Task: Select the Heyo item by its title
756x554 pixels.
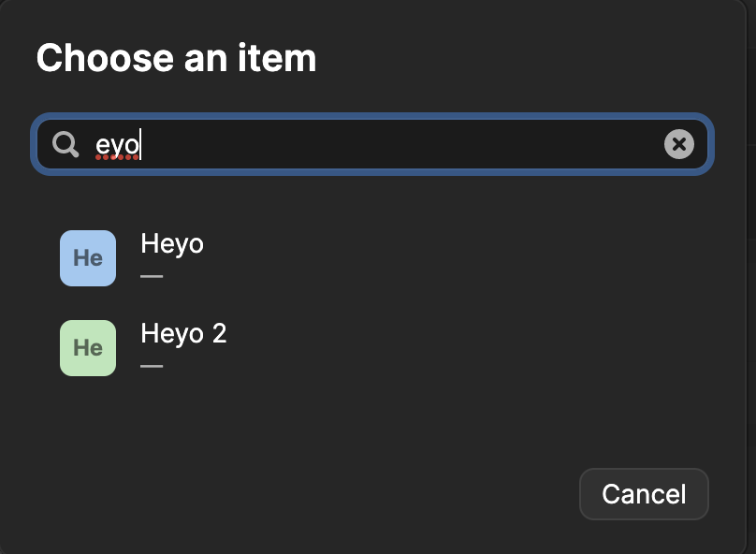Action: click(x=172, y=244)
